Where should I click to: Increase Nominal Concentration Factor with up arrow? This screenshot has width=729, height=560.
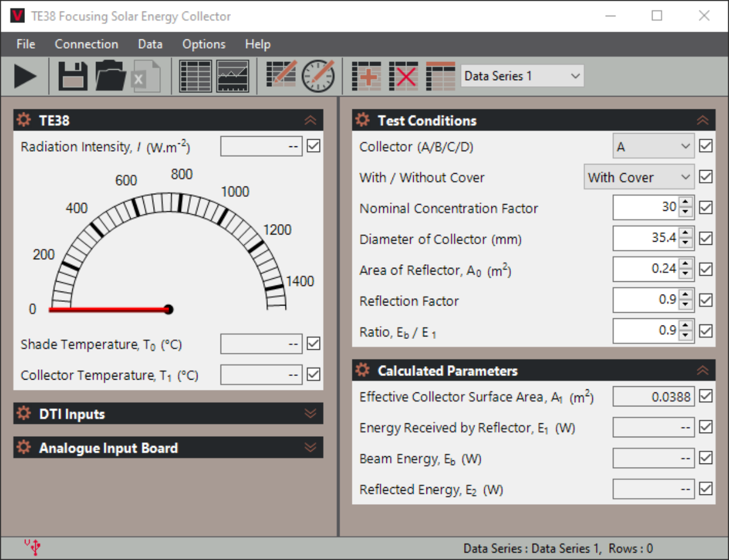686,202
